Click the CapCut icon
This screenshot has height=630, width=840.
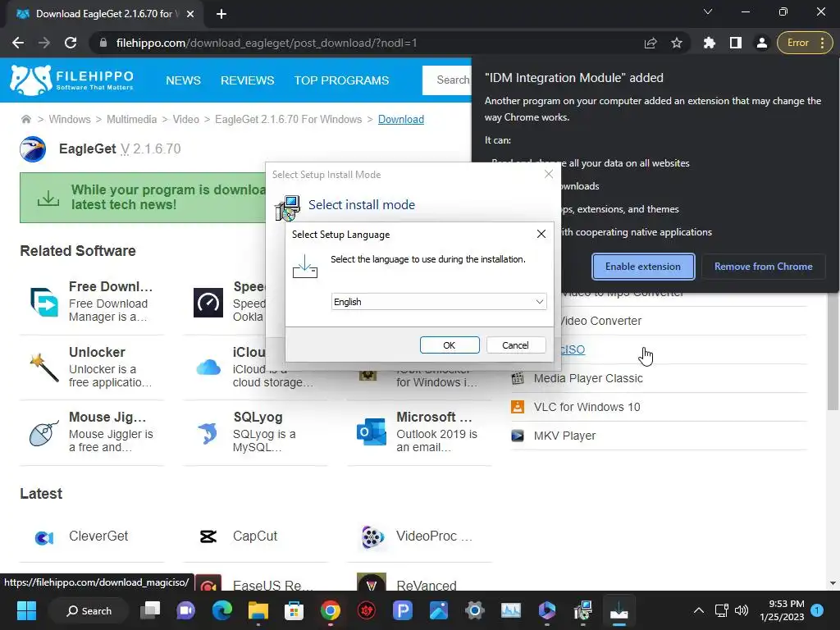[208, 536]
